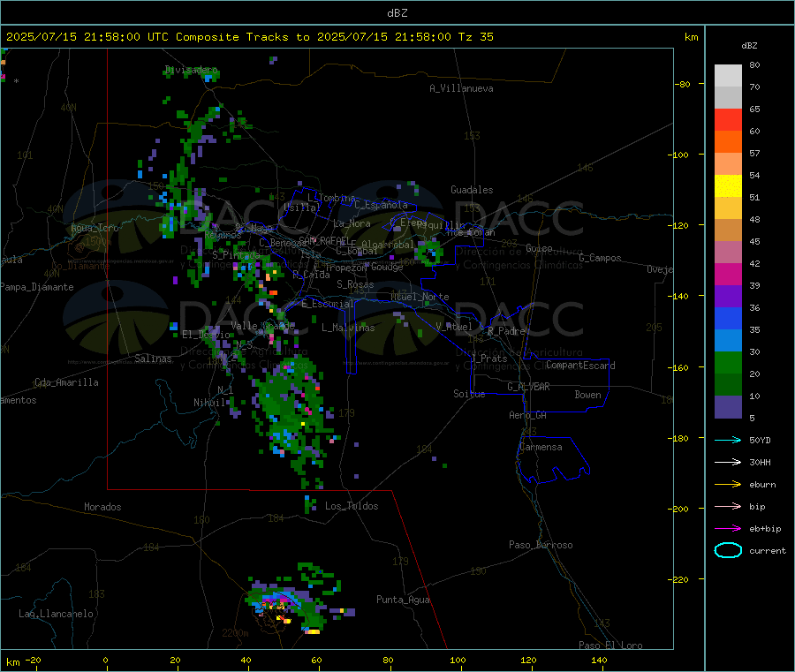Click the 'Nihuil' map label
795x672 pixels.
coord(209,403)
